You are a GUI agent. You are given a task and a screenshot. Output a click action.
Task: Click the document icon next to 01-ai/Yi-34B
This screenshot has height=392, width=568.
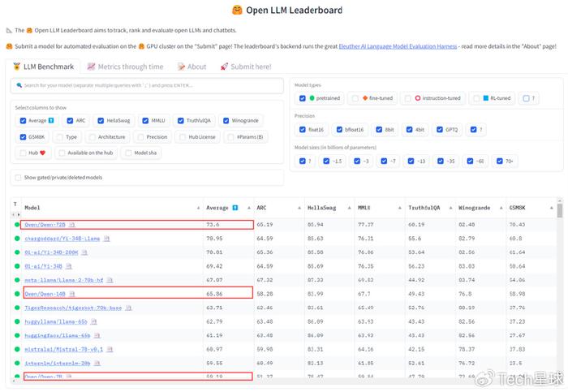click(x=69, y=266)
